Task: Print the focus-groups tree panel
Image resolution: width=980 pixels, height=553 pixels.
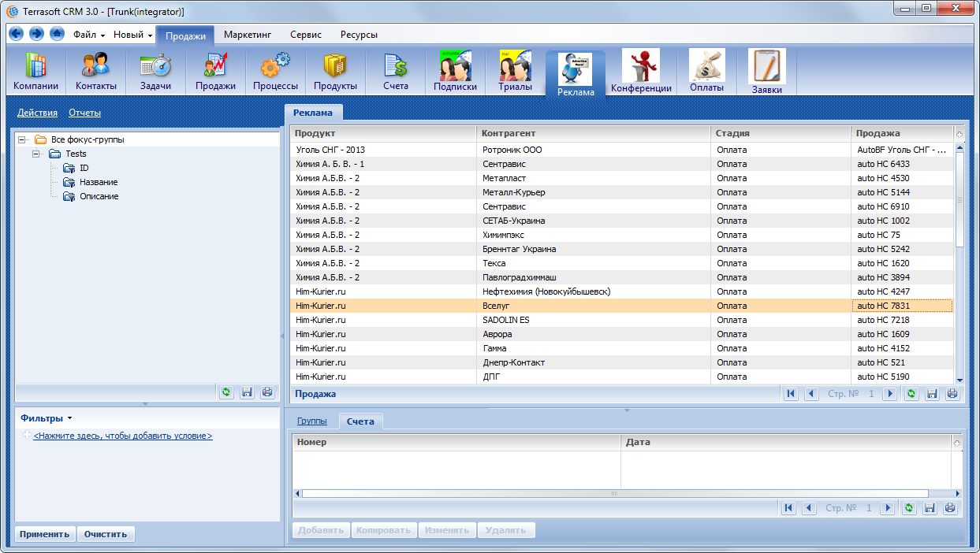Action: 267,392
